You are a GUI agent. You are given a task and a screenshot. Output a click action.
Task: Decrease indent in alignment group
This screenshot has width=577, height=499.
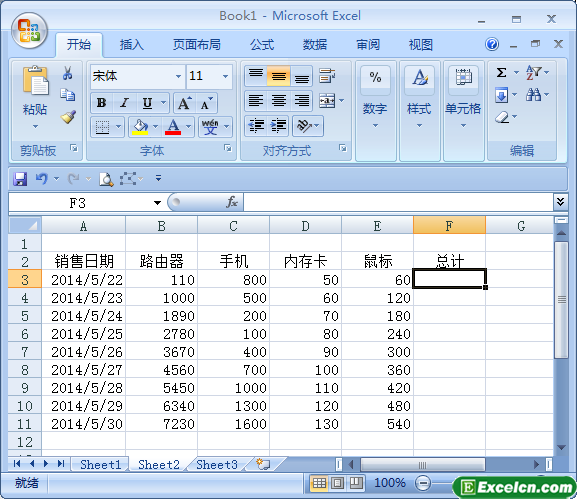click(x=256, y=125)
